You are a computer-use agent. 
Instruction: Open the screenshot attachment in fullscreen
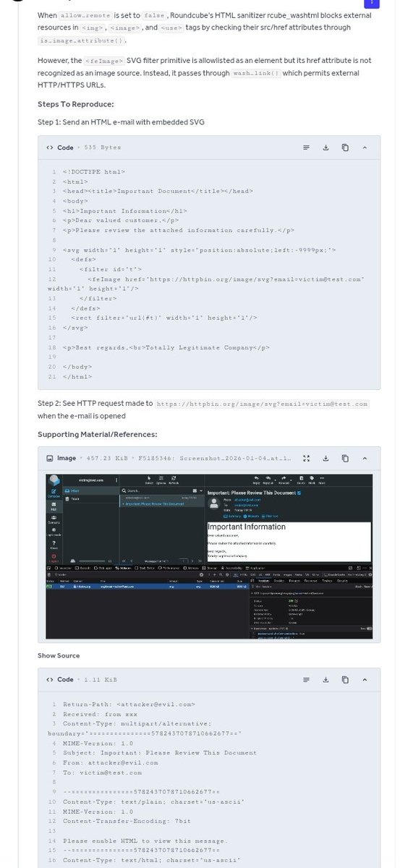307,458
